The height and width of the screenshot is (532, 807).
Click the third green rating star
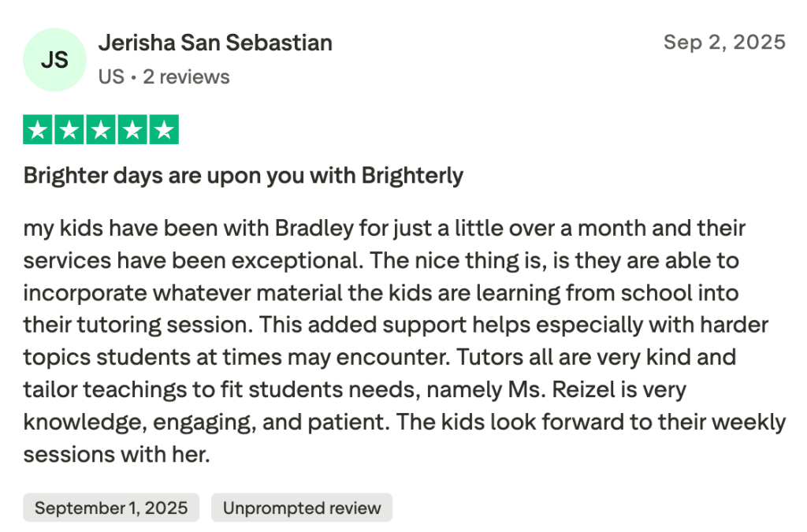(101, 130)
